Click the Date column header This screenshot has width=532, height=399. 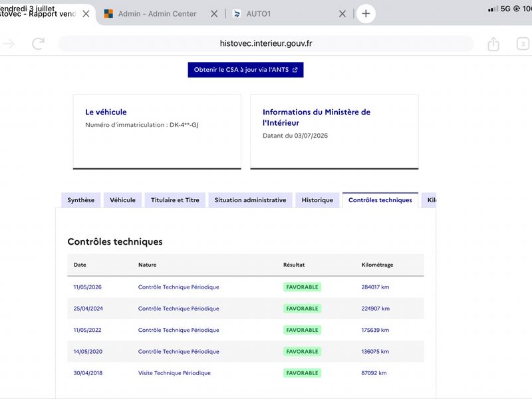(x=80, y=265)
